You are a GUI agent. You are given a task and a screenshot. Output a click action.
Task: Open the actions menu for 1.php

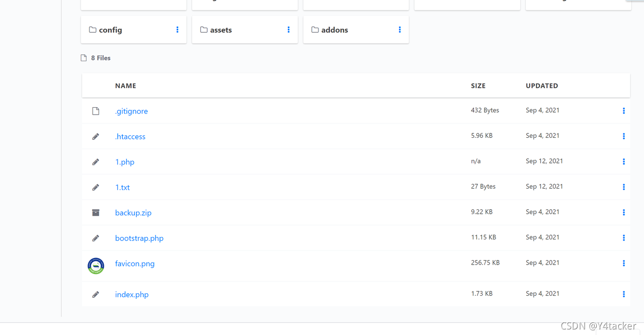tap(623, 161)
